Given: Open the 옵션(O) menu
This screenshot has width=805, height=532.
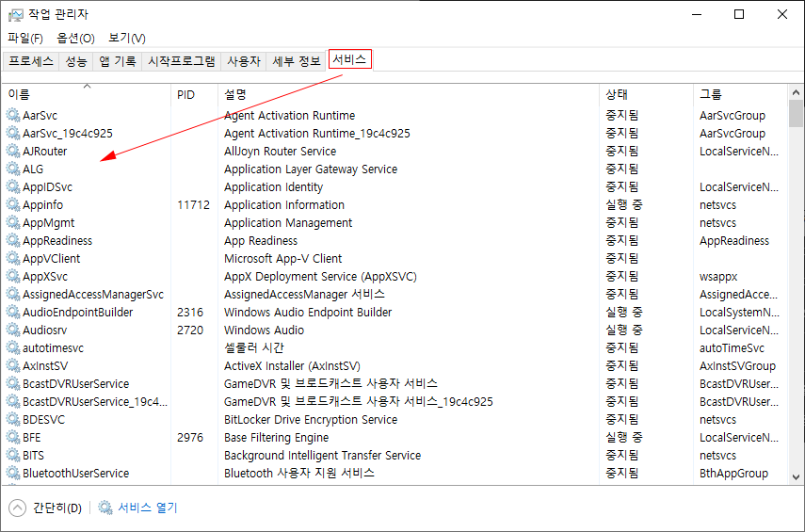Looking at the screenshot, I should (x=75, y=38).
